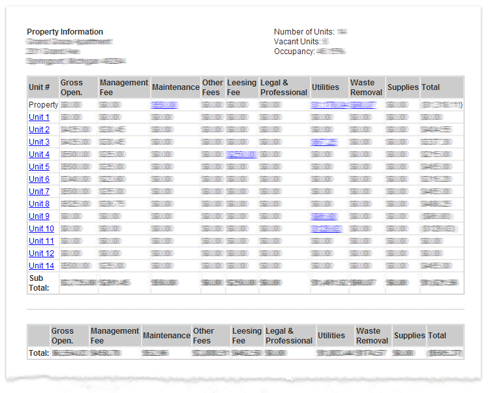Open the Unit 9 link
Screen dimensions: 490x393
(x=39, y=216)
